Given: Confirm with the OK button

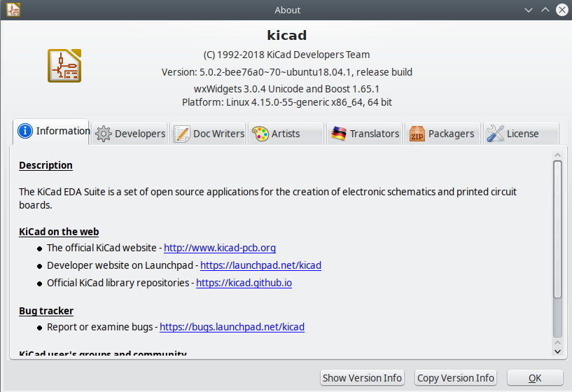Looking at the screenshot, I should [x=535, y=378].
